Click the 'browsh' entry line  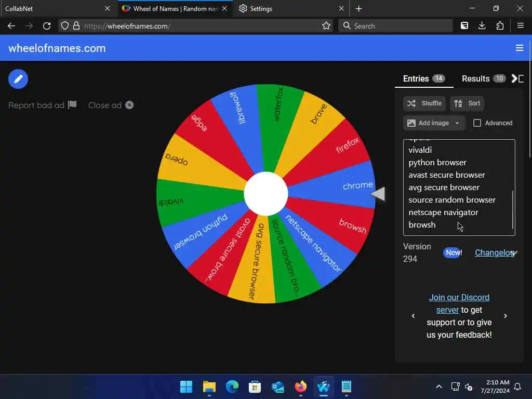[422, 225]
